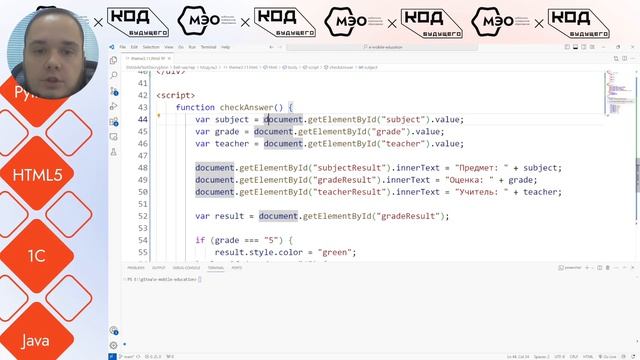This screenshot has height=360, width=640.
Task: Click the VS Code logo in title bar
Action: click(111, 47)
